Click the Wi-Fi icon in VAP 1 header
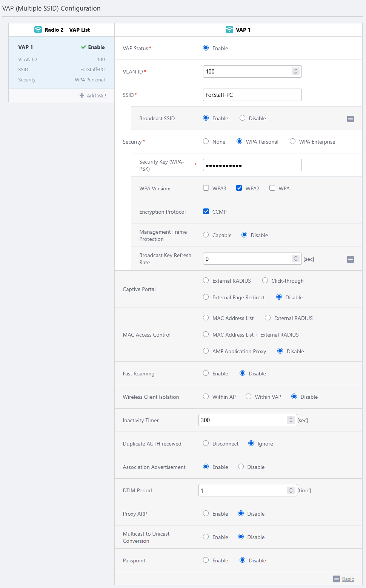 click(x=229, y=30)
